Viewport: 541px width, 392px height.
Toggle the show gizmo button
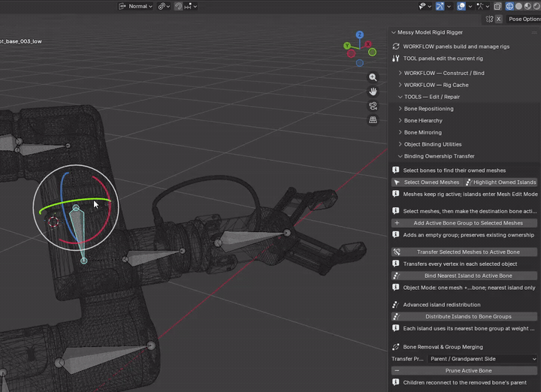(440, 6)
